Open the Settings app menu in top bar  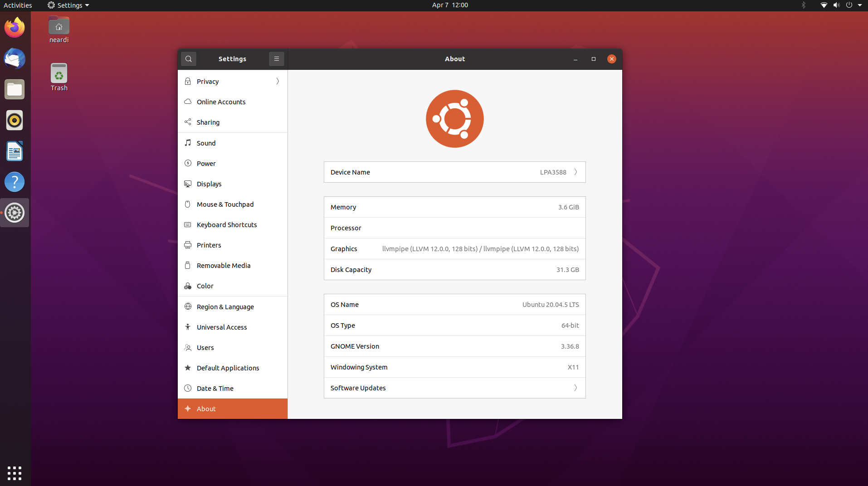pyautogui.click(x=68, y=5)
